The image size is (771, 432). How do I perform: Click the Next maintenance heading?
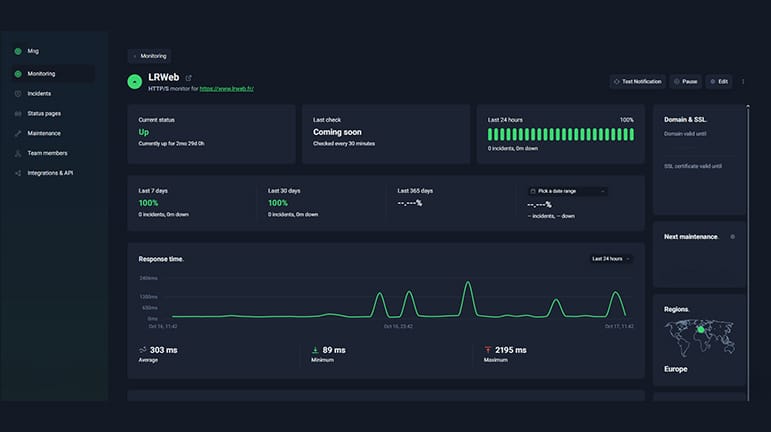691,237
